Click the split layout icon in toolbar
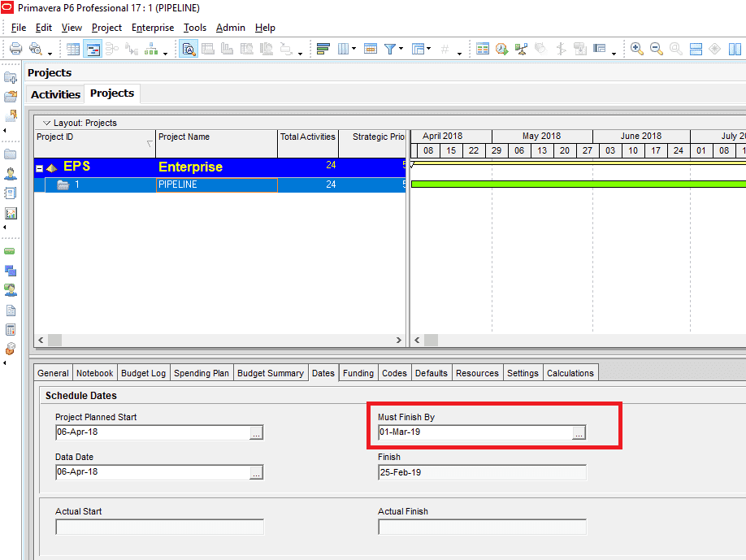This screenshot has height=560, width=746. point(696,49)
